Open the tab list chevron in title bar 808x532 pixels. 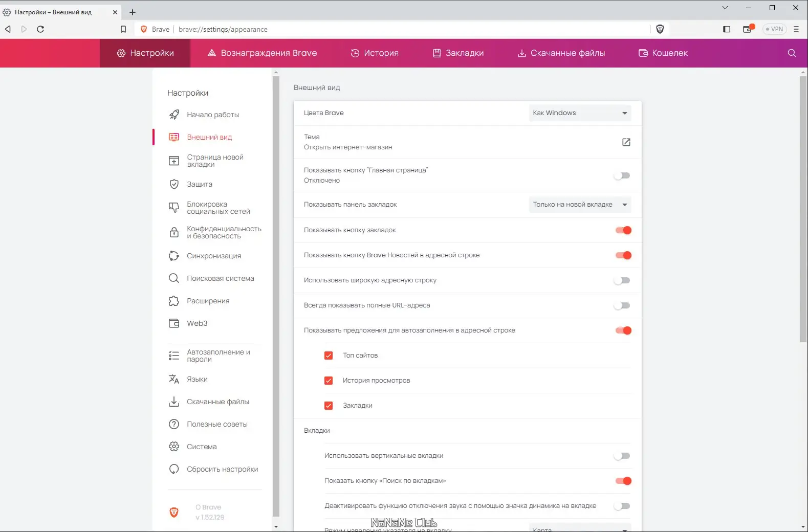click(725, 8)
